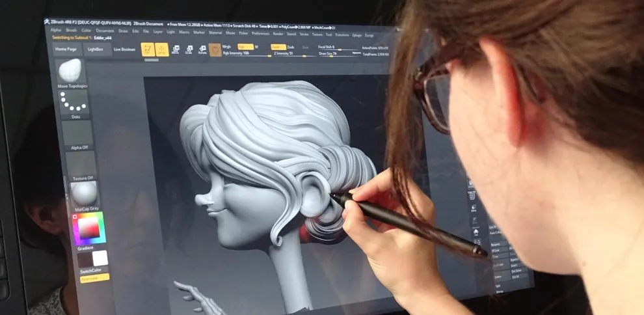
Task: Enable the Zcut mode
Action: (304, 47)
